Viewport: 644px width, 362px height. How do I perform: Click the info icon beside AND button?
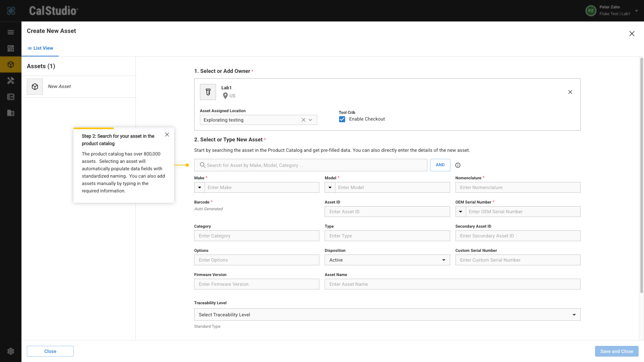(x=458, y=165)
